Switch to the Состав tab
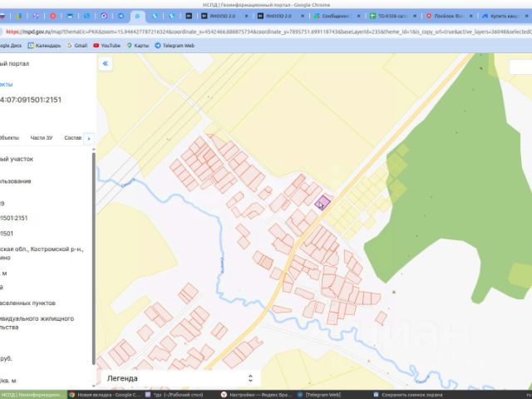 coord(72,138)
